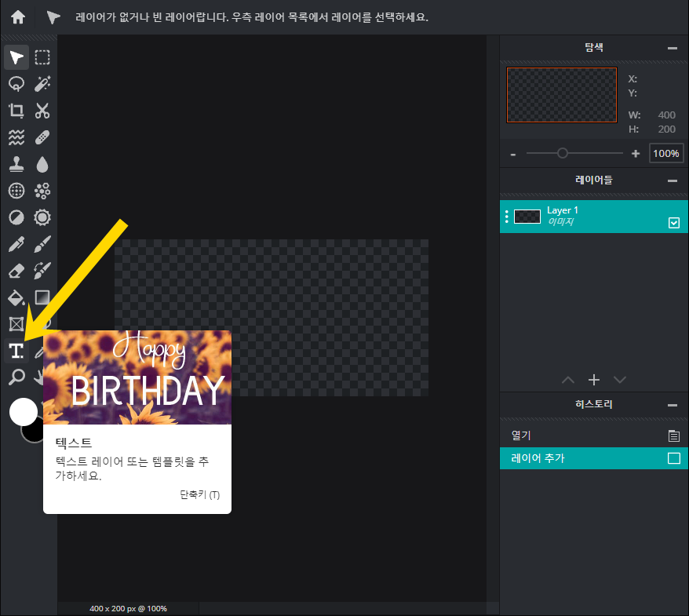The width and height of the screenshot is (689, 616).
Task: Activate the Pen tool
Action: pyautogui.click(x=16, y=244)
